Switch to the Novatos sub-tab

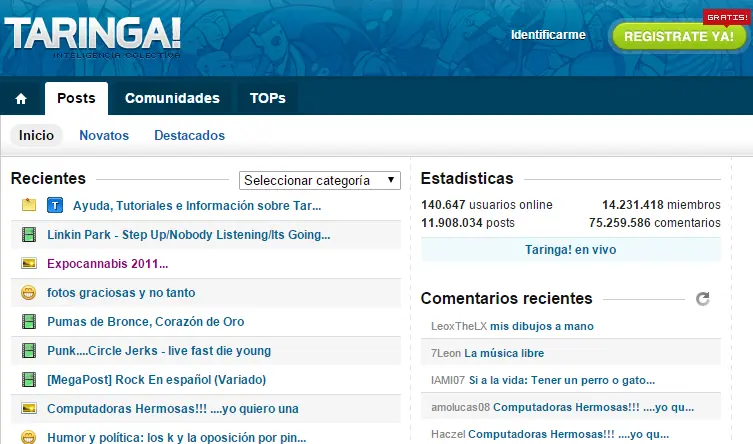click(104, 135)
